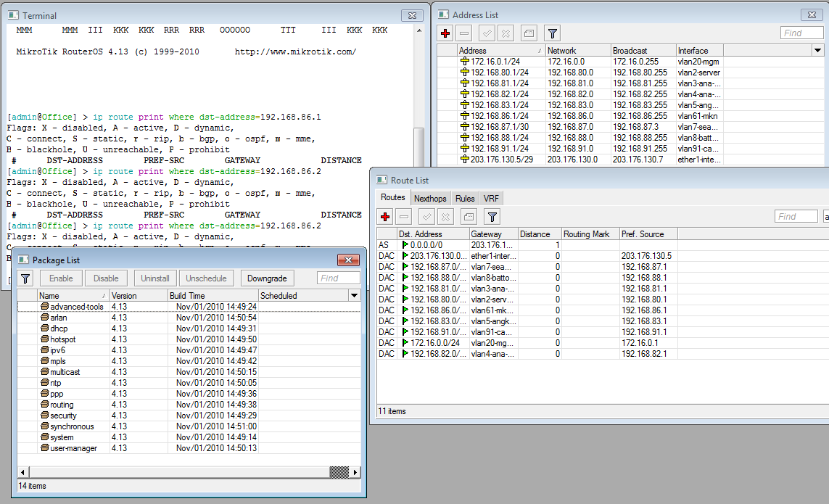Open the Scheduled column dropdown in Package List
Viewport: 829px width, 504px height.
click(x=353, y=295)
